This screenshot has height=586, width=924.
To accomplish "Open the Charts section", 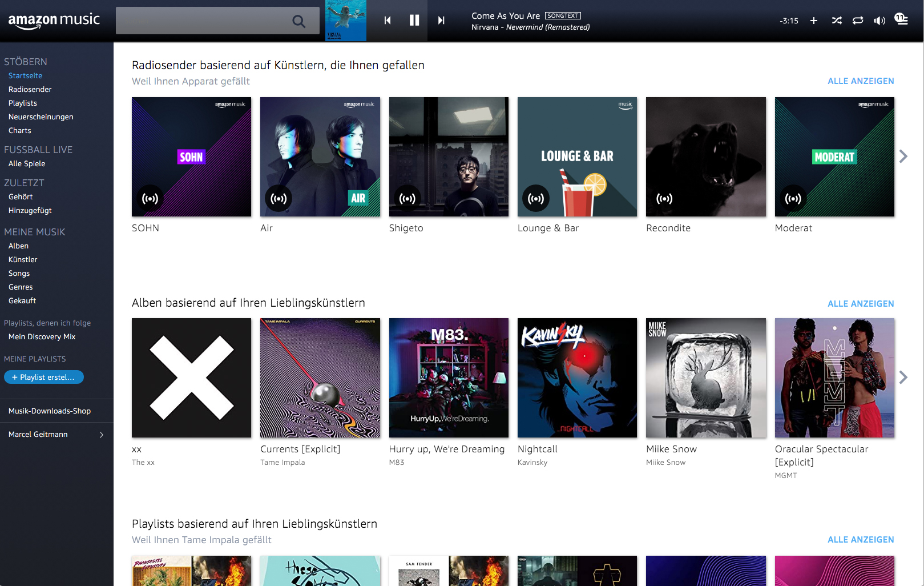I will 19,130.
